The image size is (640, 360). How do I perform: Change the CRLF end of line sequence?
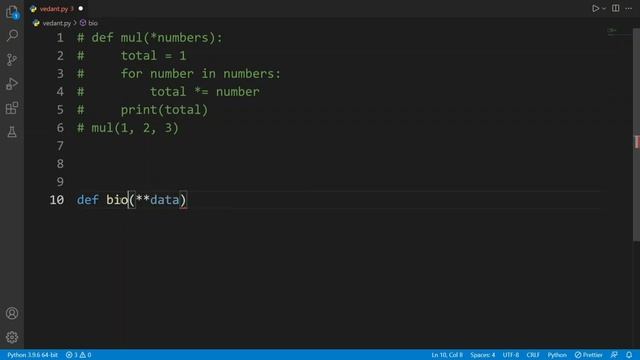(533, 355)
